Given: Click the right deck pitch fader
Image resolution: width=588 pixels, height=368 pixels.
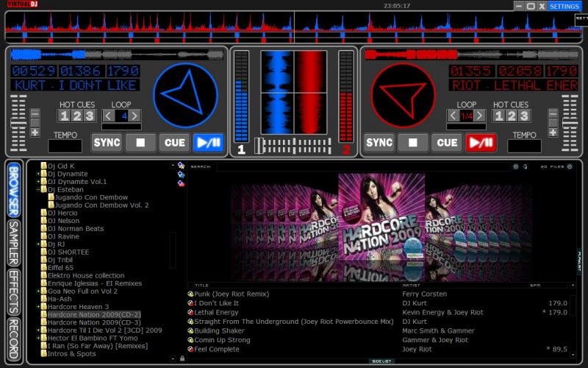Looking at the screenshot, I should 570,123.
